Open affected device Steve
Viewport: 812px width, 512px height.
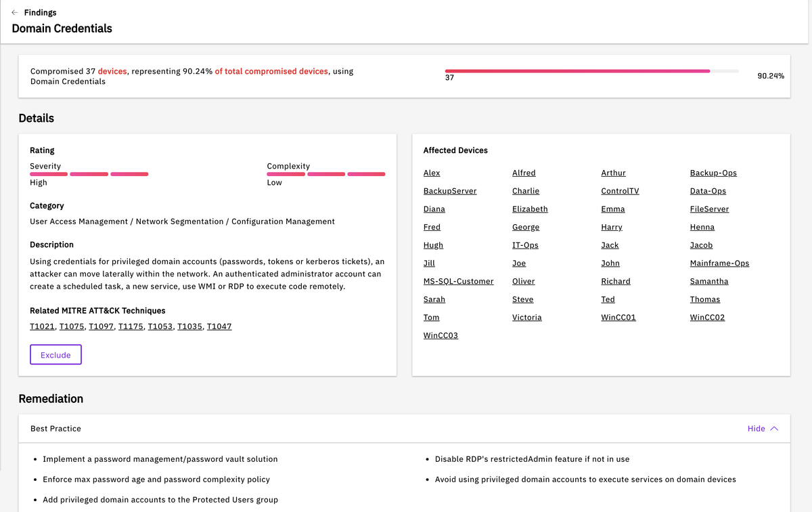click(x=523, y=299)
